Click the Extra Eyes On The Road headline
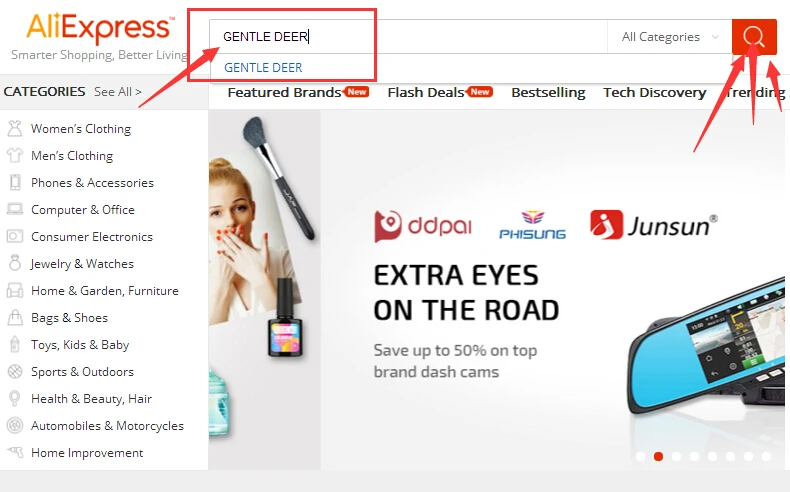 (x=466, y=293)
